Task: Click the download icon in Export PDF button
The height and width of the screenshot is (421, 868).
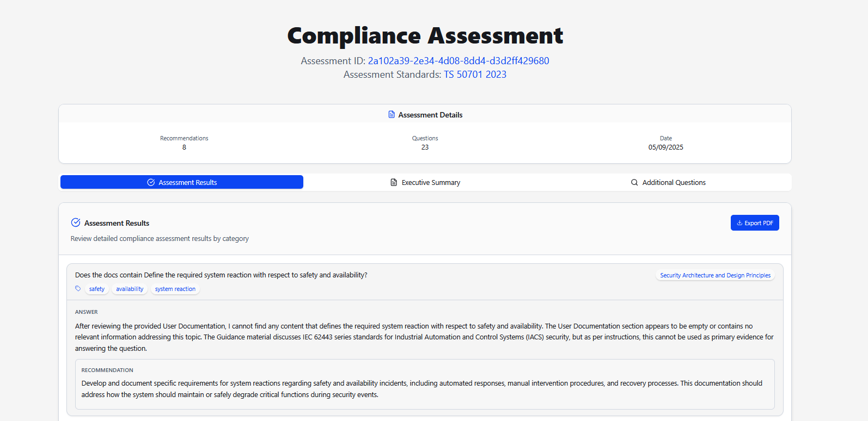Action: pyautogui.click(x=739, y=223)
